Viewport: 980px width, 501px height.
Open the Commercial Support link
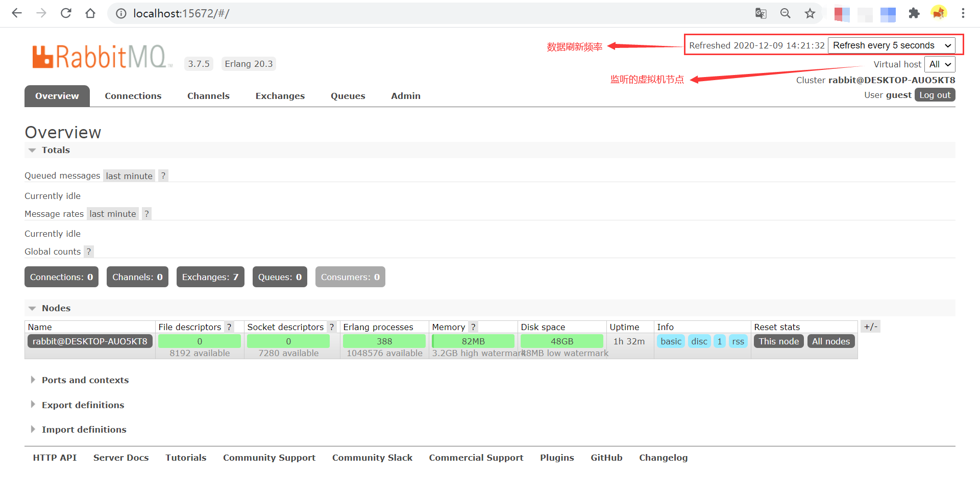click(476, 458)
